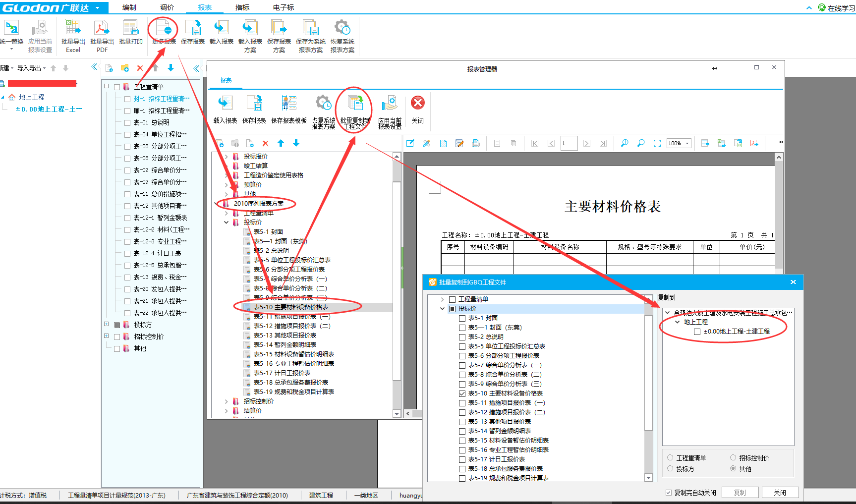Image resolution: width=856 pixels, height=504 pixels.
Task: Expand 工程量清单 in the copy dialog
Action: (x=443, y=299)
